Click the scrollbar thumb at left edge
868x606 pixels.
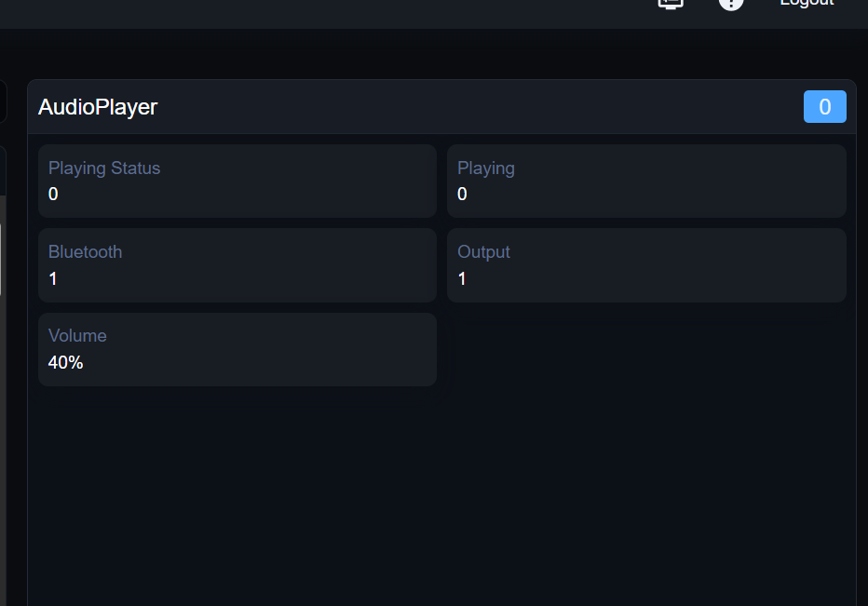[x=1, y=259]
